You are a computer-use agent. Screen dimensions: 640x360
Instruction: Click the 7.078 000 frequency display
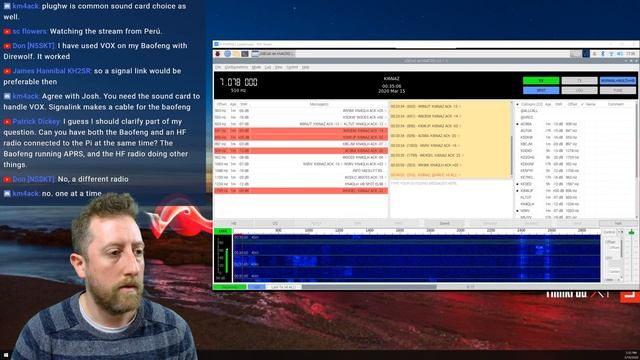(x=238, y=82)
